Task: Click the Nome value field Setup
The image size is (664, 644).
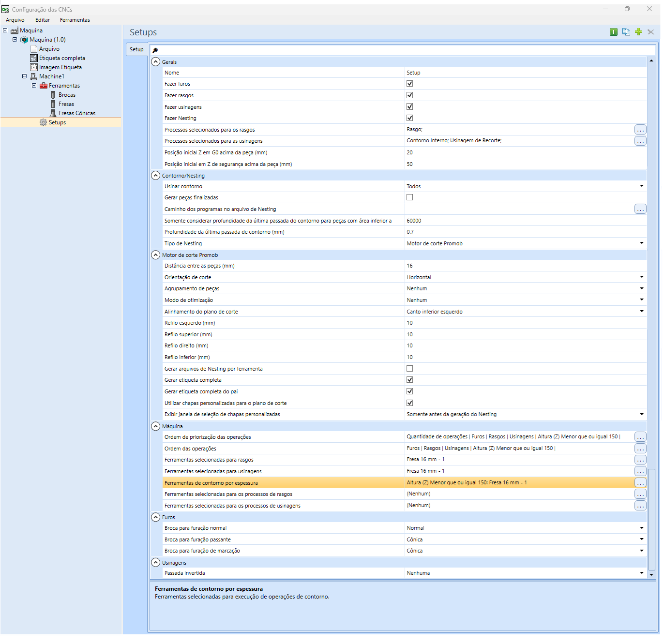Action: point(526,73)
